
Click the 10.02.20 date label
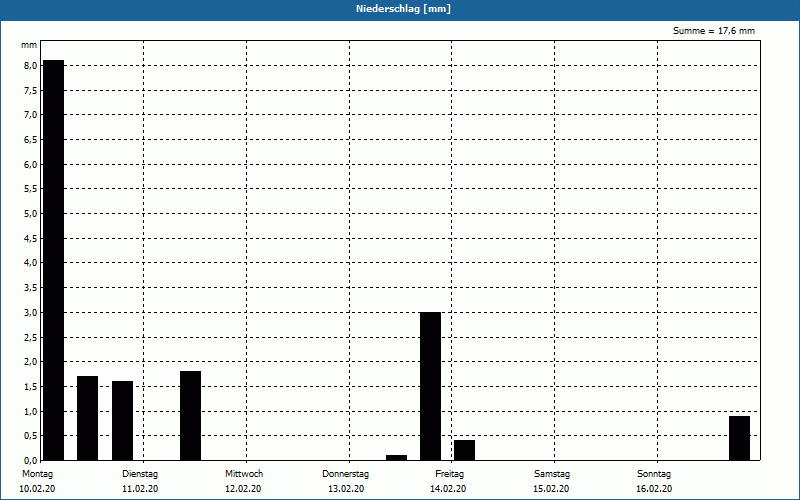(x=37, y=489)
